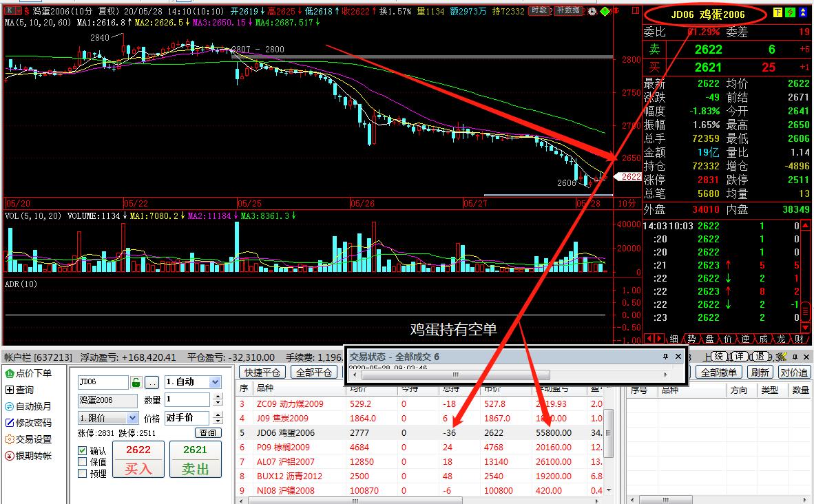
Task: Increase quantity with the 数量 up arrow
Action: [218, 396]
